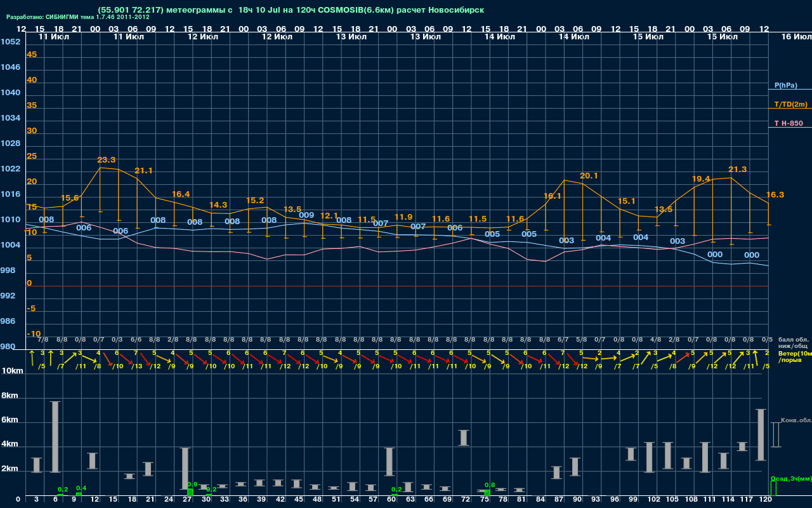
Task: Click the 15.1 temperature label
Action: point(627,201)
